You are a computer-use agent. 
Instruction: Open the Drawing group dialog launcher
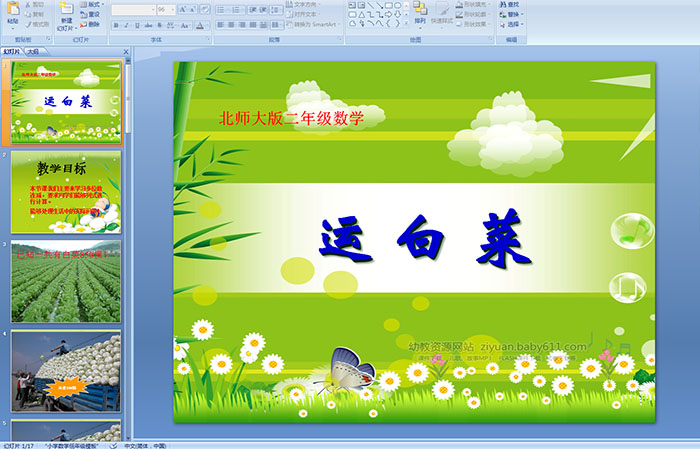[x=491, y=39]
